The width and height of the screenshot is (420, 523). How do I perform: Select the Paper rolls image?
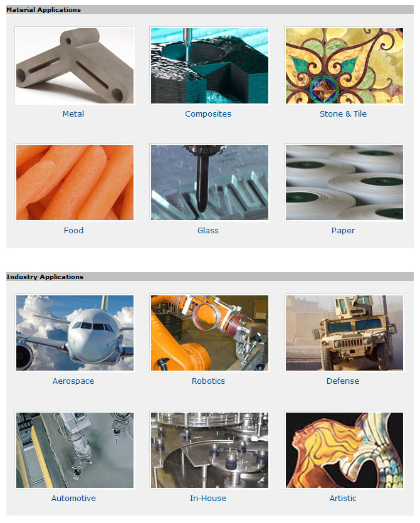point(344,182)
